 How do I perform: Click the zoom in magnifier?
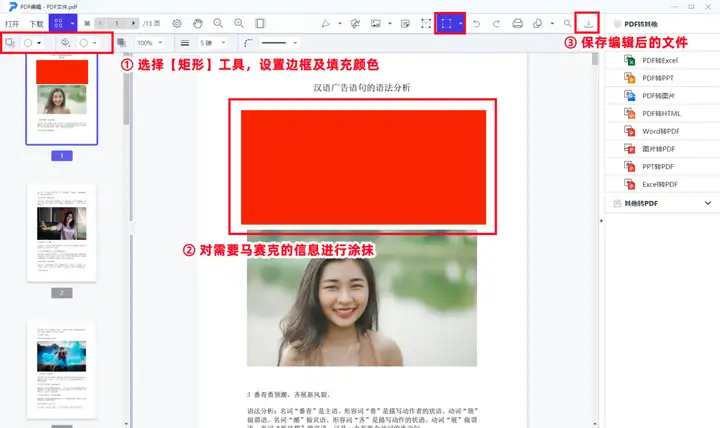click(x=239, y=23)
